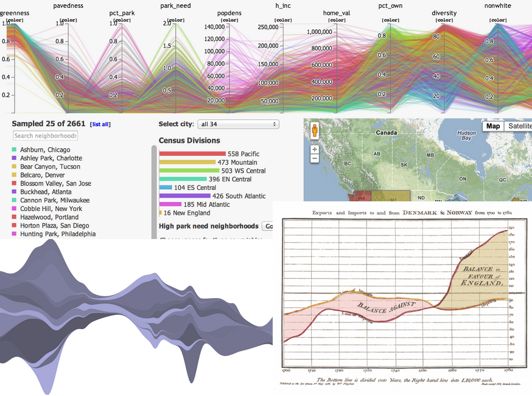Zoom out the map with minus button
Screen dimensions: 532x396
tap(315, 158)
